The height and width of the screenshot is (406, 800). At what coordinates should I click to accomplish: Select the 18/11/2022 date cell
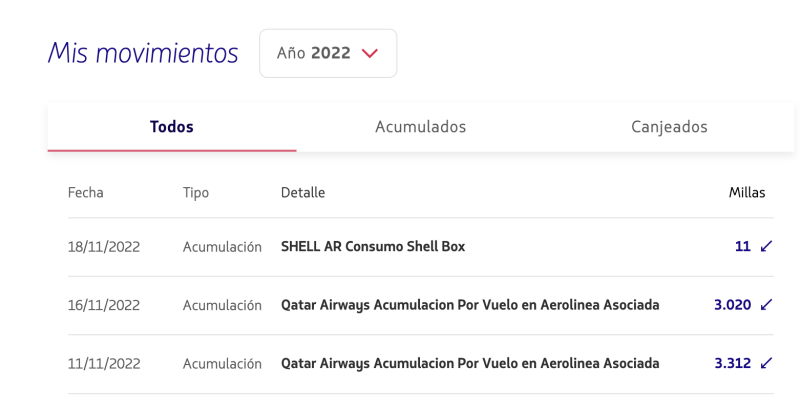point(104,247)
